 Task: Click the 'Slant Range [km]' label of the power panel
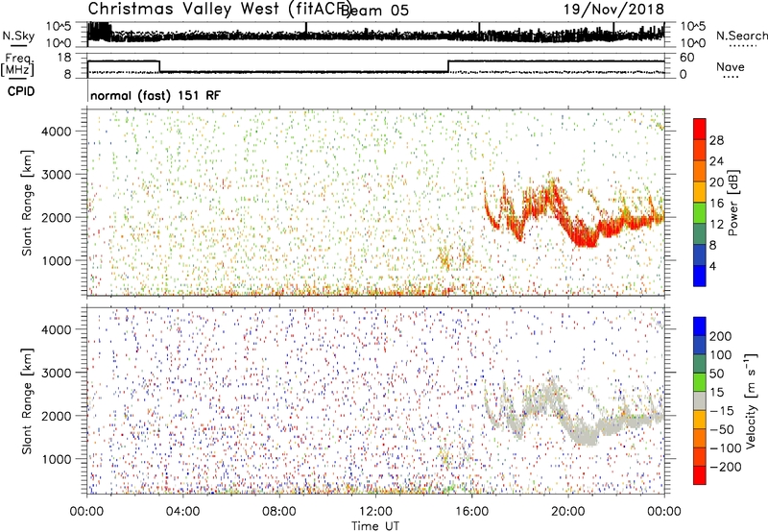pos(27,203)
